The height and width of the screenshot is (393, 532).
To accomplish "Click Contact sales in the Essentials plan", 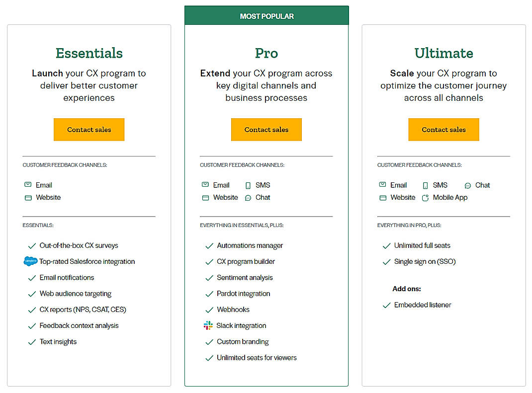I will pos(89,129).
